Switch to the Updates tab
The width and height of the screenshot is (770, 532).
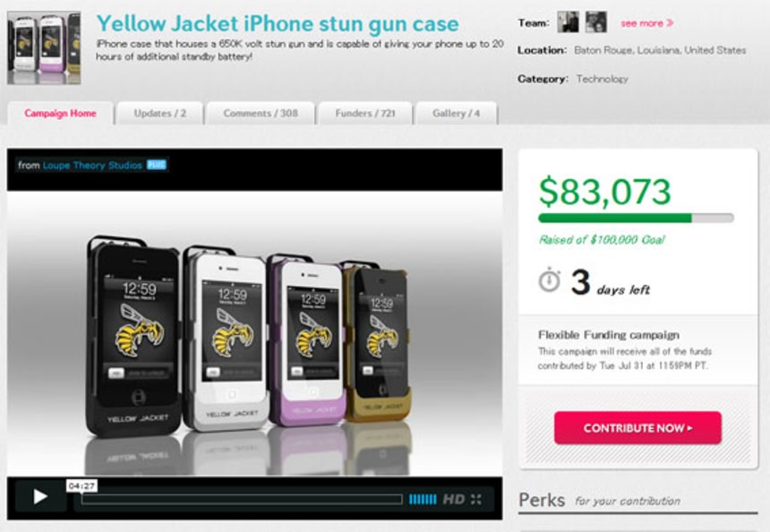coord(159,114)
